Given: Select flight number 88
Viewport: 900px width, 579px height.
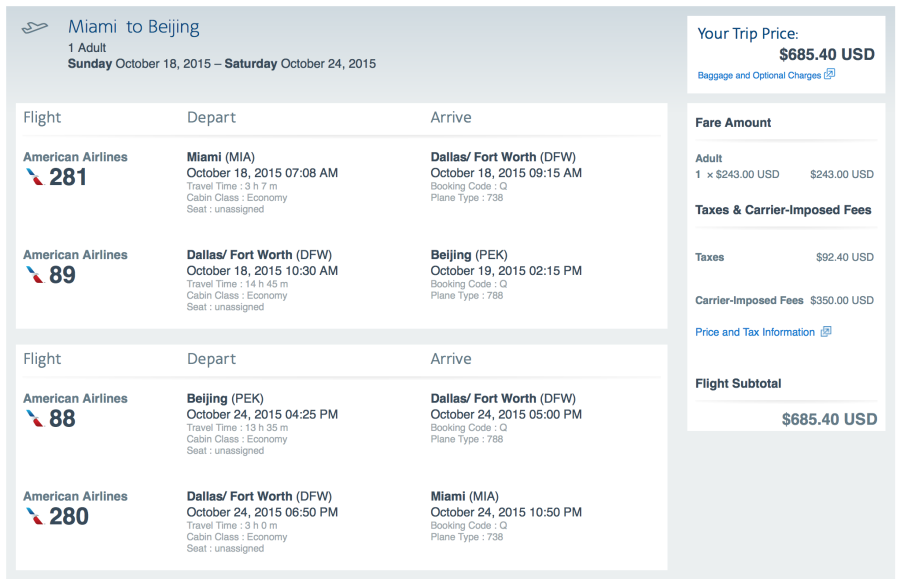Looking at the screenshot, I should [62, 419].
